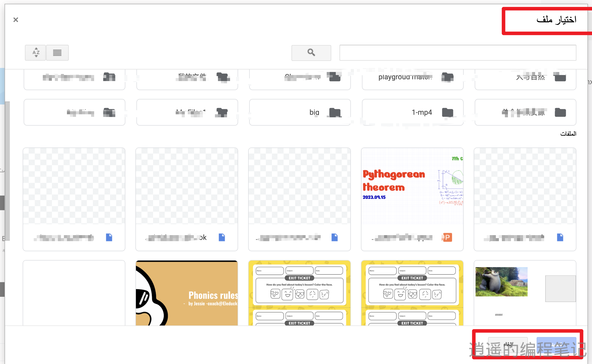Viewport: 592px width, 364px height.
Task: Switch to list view icon
Action: pyautogui.click(x=57, y=53)
